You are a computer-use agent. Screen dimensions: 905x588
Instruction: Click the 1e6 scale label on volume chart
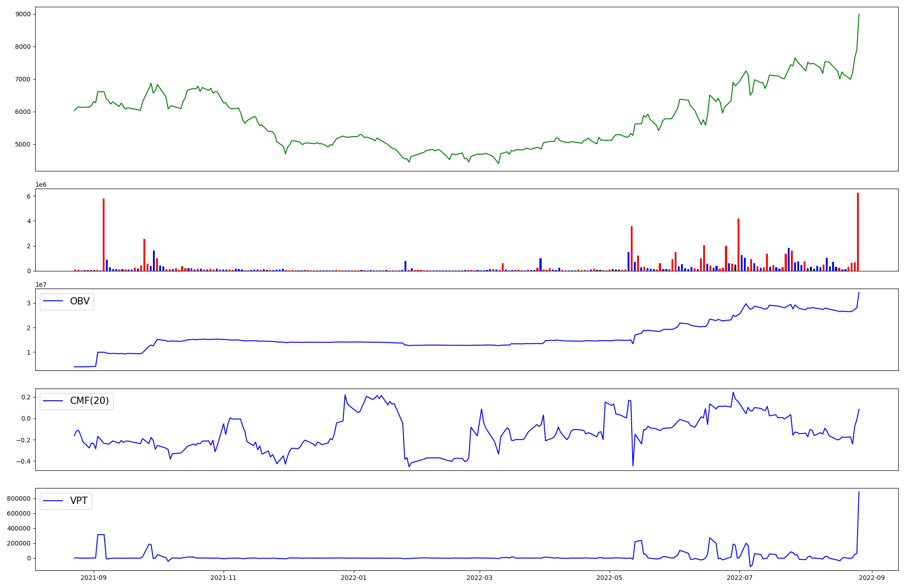[x=41, y=185]
